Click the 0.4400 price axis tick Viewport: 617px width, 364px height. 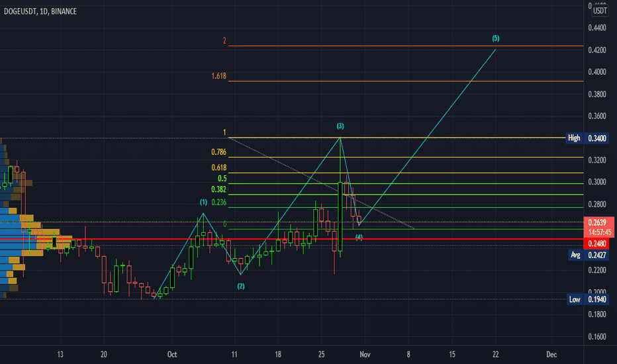pyautogui.click(x=597, y=28)
